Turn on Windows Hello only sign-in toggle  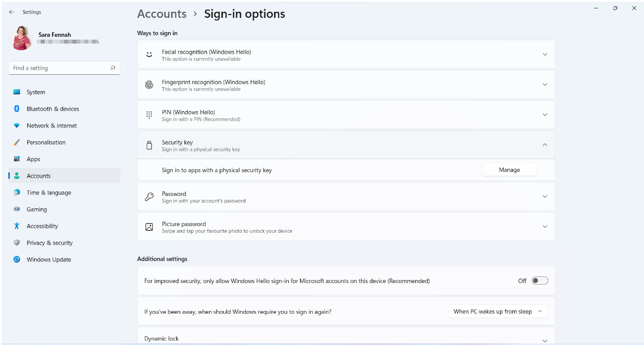pyautogui.click(x=539, y=281)
